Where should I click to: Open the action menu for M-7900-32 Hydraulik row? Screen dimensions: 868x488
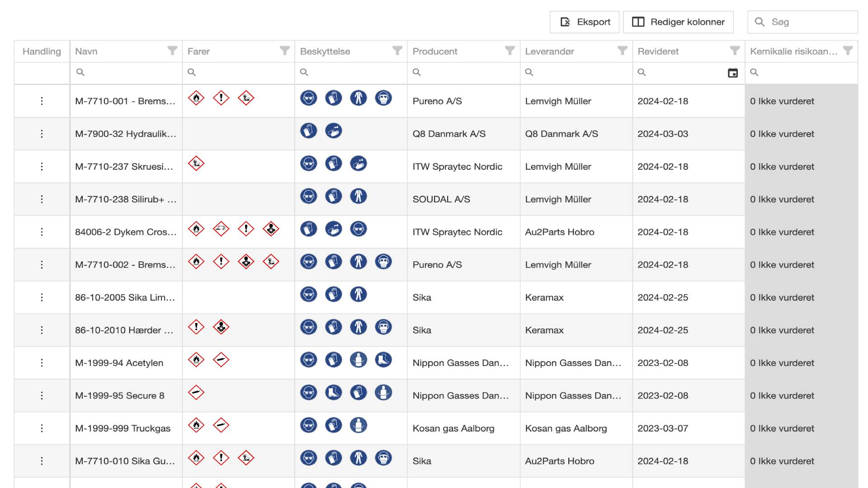click(x=42, y=134)
